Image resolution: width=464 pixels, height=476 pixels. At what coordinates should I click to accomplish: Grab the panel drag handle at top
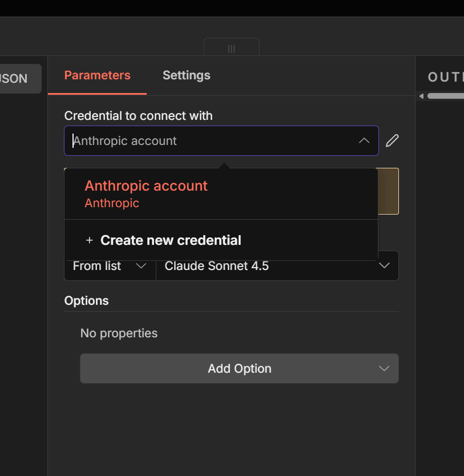click(231, 49)
